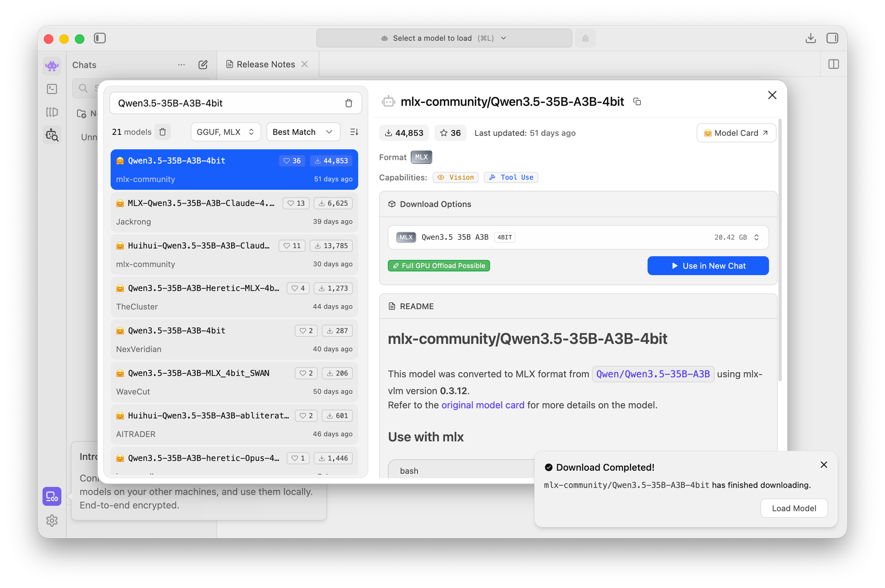Create a new chat with pencil icon

pos(203,65)
